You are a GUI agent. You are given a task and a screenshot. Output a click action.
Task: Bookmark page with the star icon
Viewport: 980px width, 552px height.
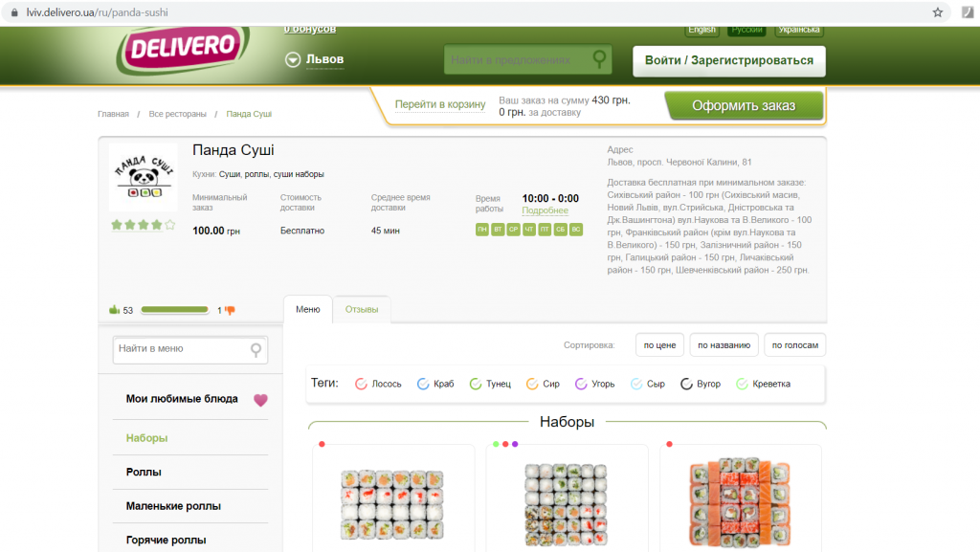point(938,12)
